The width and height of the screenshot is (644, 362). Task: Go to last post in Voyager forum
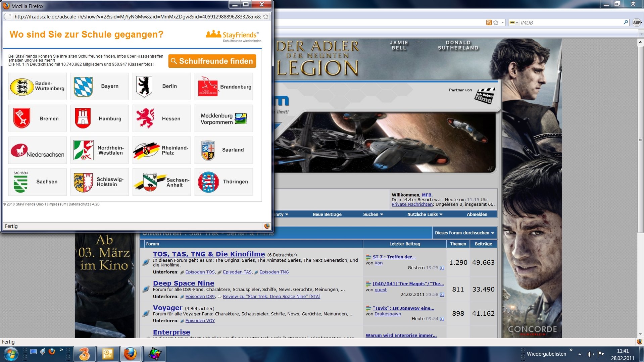(442, 319)
